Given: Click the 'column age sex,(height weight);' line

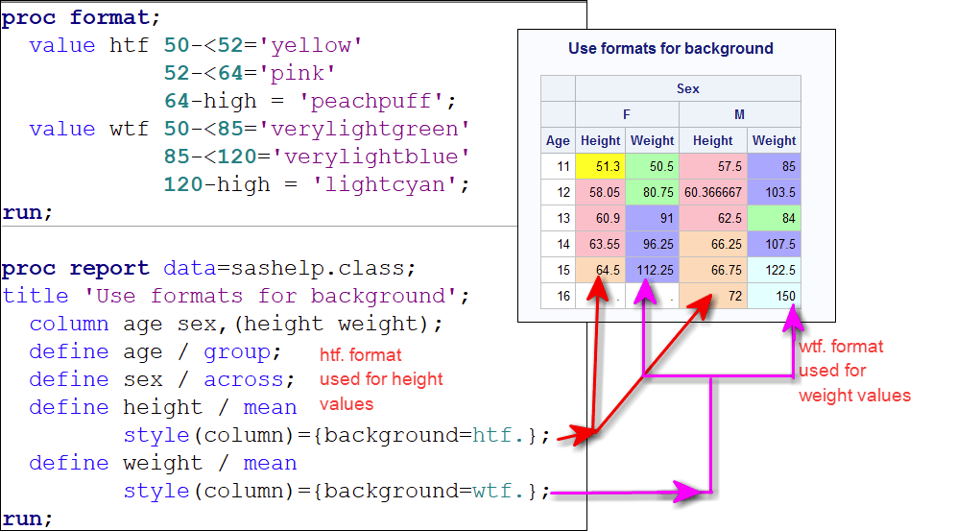Looking at the screenshot, I should pos(235,324).
